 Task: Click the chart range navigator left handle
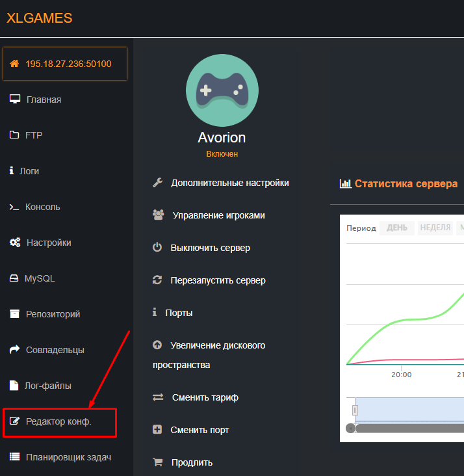click(355, 410)
